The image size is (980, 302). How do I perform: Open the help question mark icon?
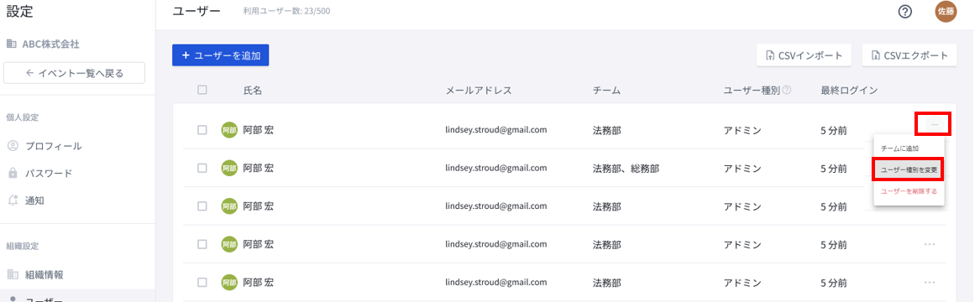[904, 11]
